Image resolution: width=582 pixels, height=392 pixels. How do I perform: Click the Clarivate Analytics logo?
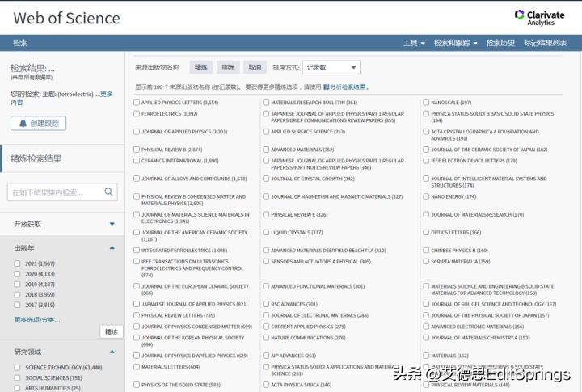tap(539, 18)
